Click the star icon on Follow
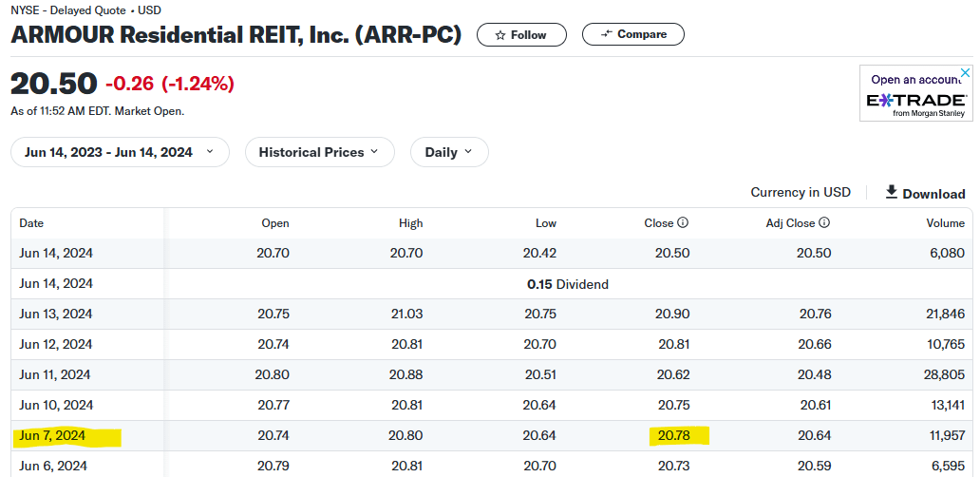This screenshot has height=477, width=980. [500, 35]
